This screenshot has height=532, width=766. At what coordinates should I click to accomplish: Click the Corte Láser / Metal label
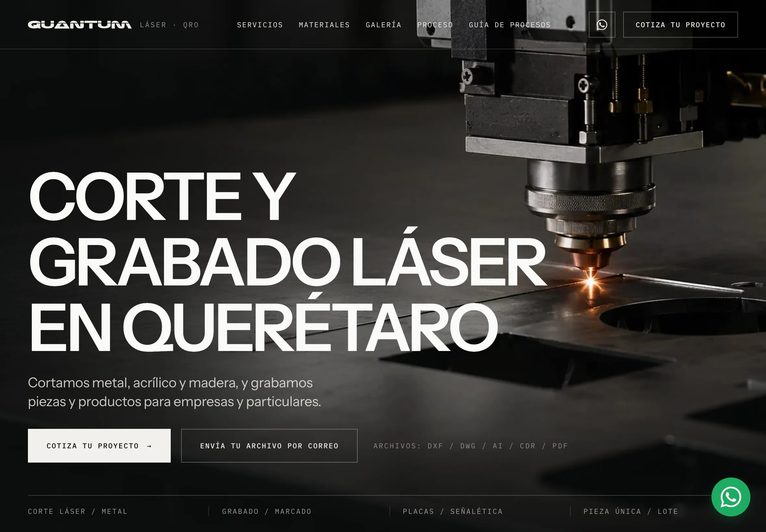tap(78, 511)
